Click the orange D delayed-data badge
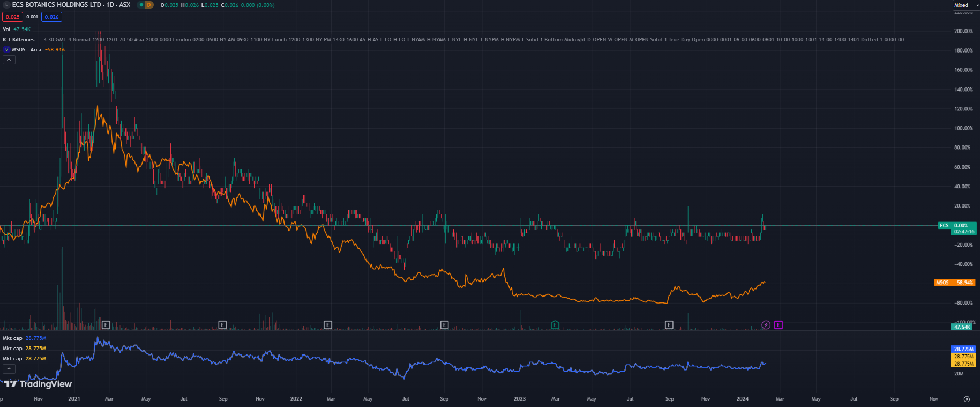 149,5
